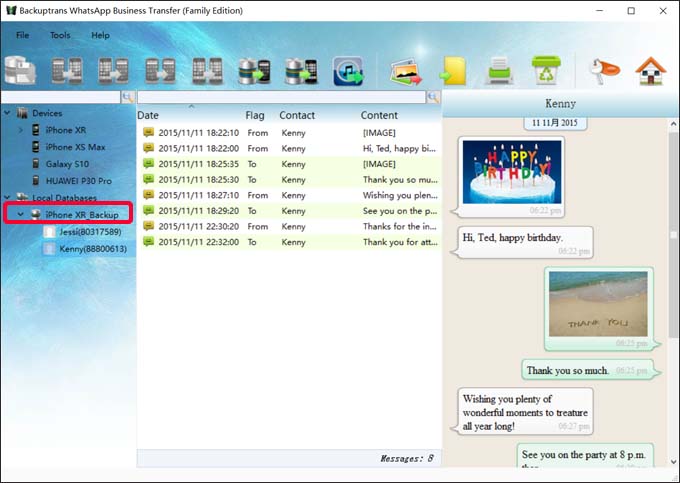Click the home toolbar icon
Screen dimensions: 680x483
651,71
